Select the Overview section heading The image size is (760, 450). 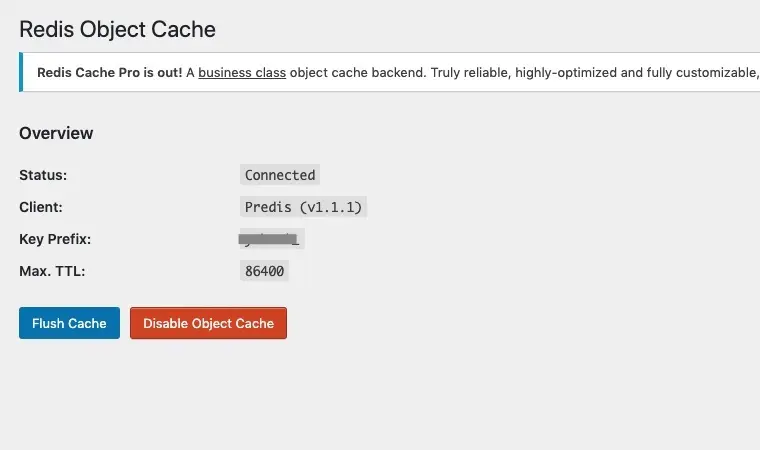tap(56, 133)
